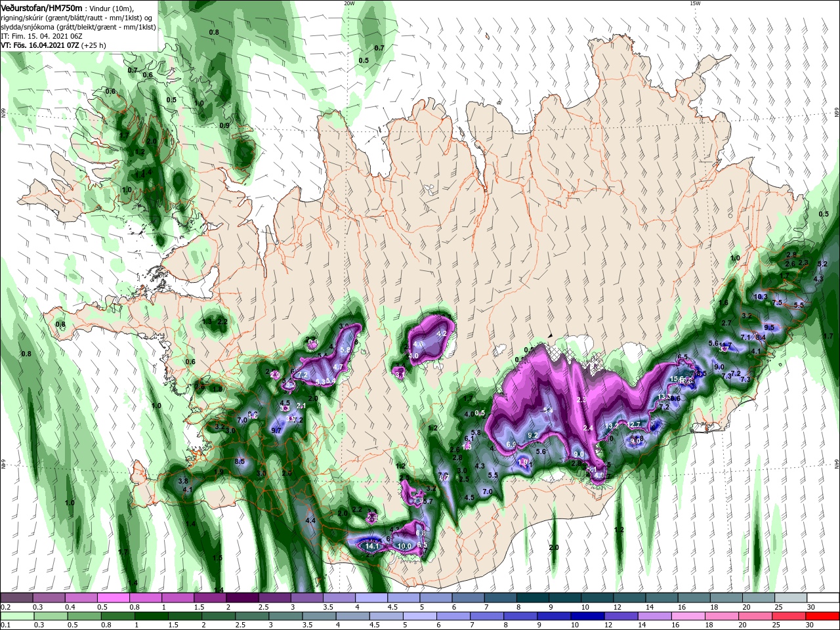Click the dark mauve 0.2 swatch in the snow legend

pos(16,598)
